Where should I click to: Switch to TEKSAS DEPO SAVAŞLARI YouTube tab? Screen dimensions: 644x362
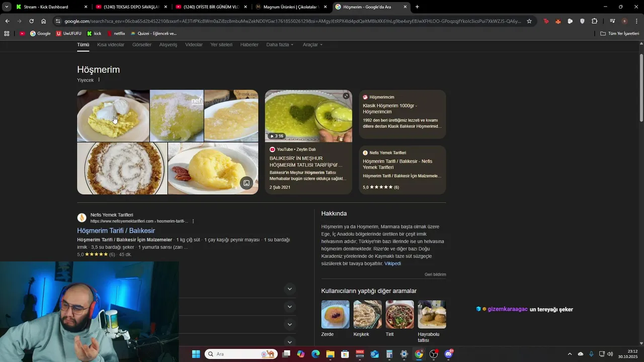(x=131, y=7)
